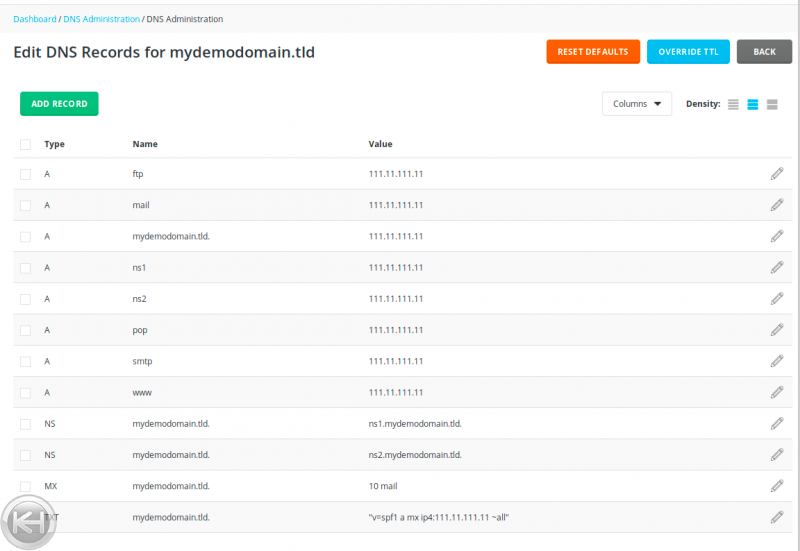The height and width of the screenshot is (551, 800).
Task: Click the MX type cell
Action: click(x=51, y=486)
